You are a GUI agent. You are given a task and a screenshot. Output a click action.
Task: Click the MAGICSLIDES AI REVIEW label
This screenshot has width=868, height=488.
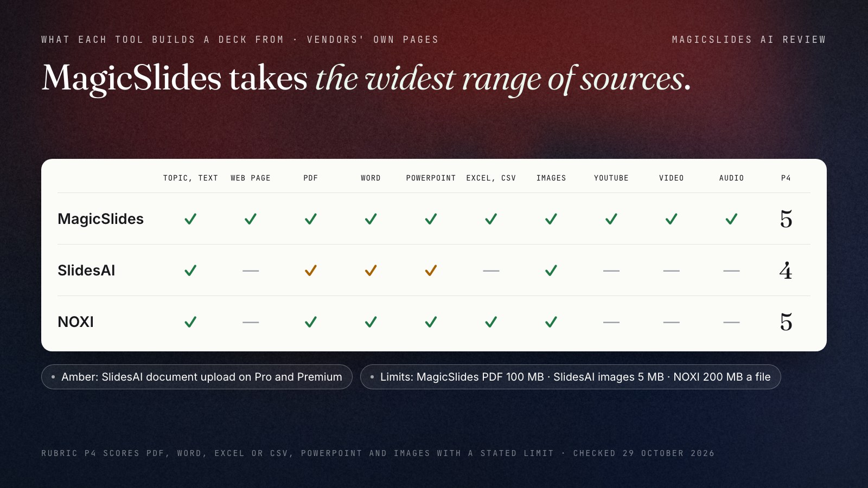[x=749, y=40]
